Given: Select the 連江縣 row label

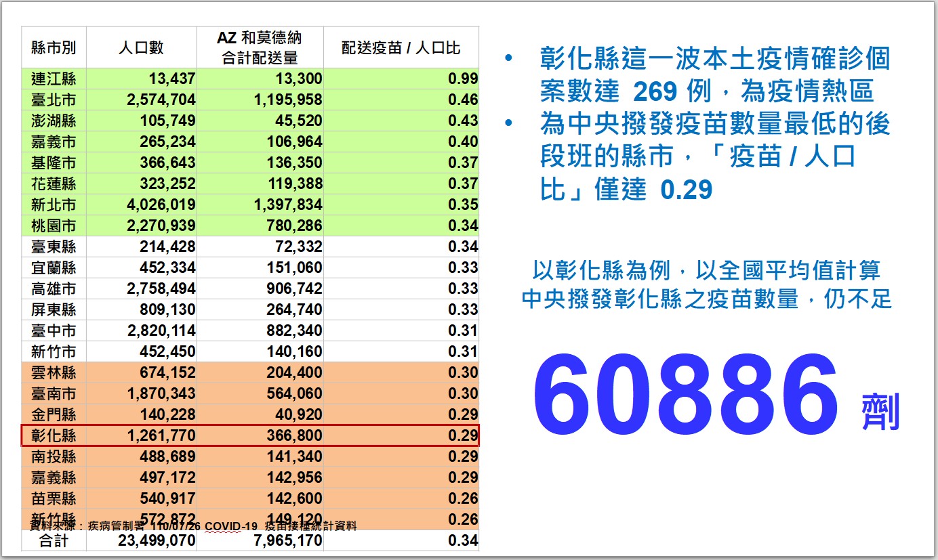Looking at the screenshot, I should click(54, 79).
